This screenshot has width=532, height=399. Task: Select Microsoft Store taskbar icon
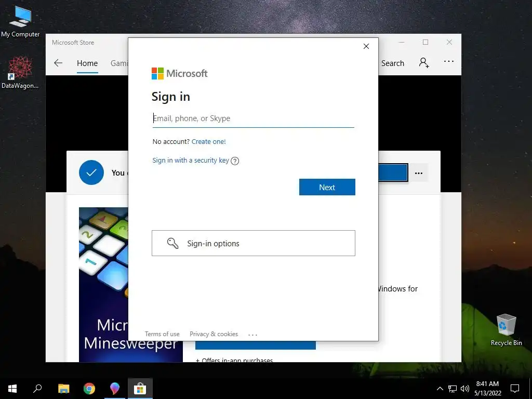click(140, 389)
